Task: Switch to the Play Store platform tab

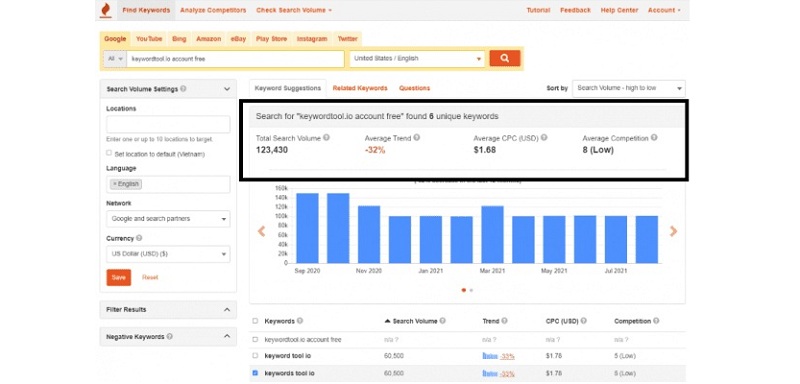Action: tap(271, 39)
